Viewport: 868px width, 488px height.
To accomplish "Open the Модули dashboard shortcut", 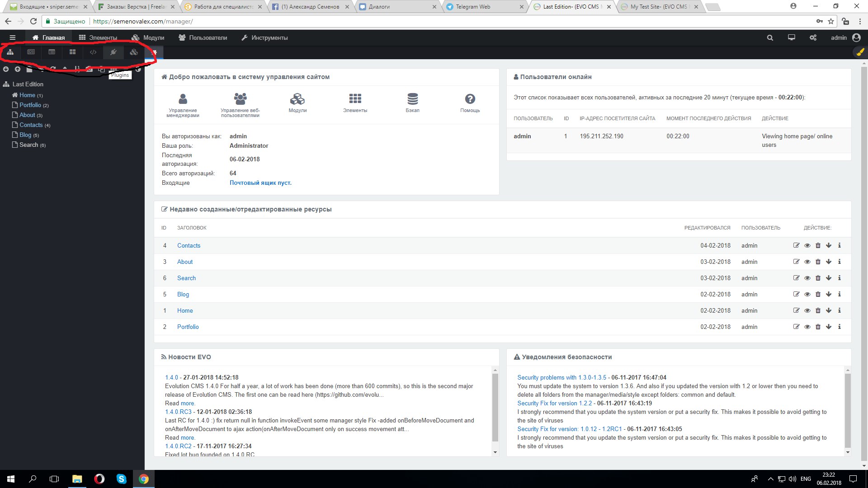I will (297, 103).
